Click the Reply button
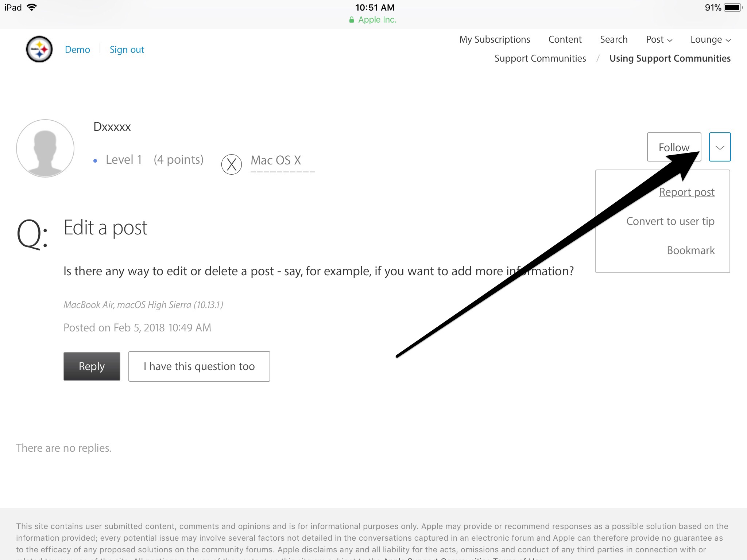747x560 pixels. [92, 366]
